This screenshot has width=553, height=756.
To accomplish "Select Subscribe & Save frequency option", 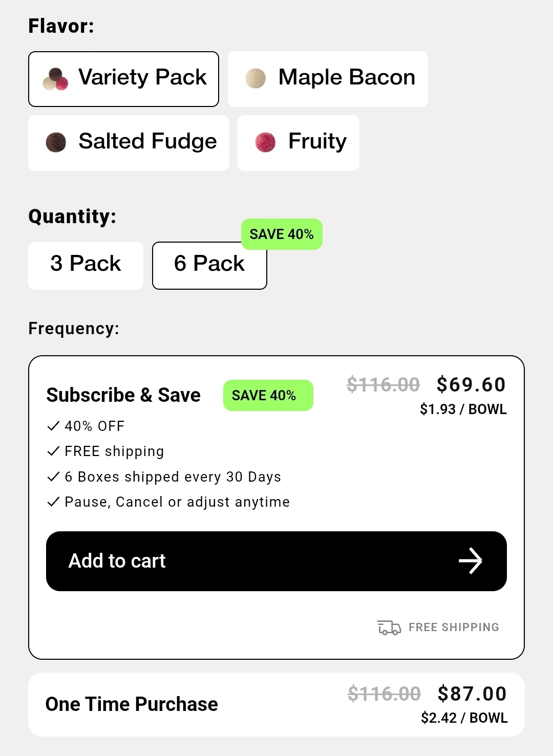I will point(123,395).
